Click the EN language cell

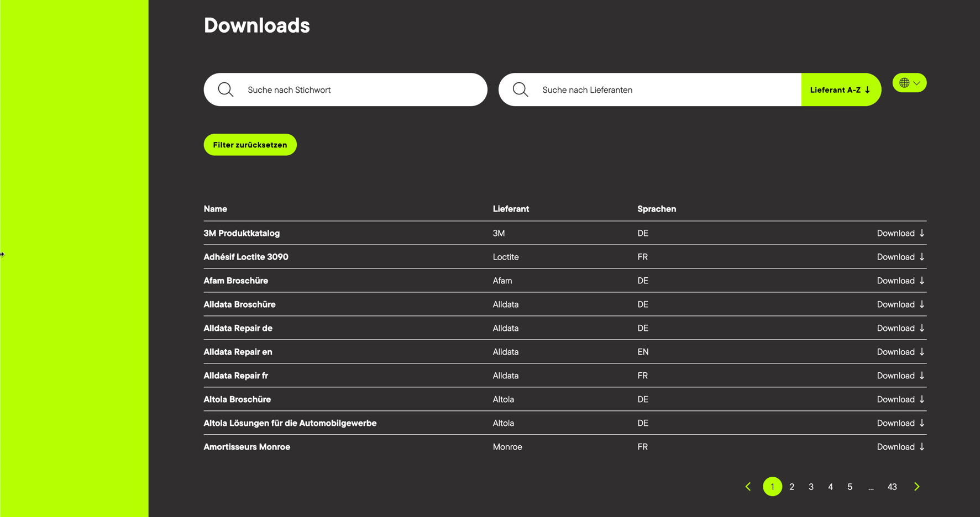pos(643,352)
